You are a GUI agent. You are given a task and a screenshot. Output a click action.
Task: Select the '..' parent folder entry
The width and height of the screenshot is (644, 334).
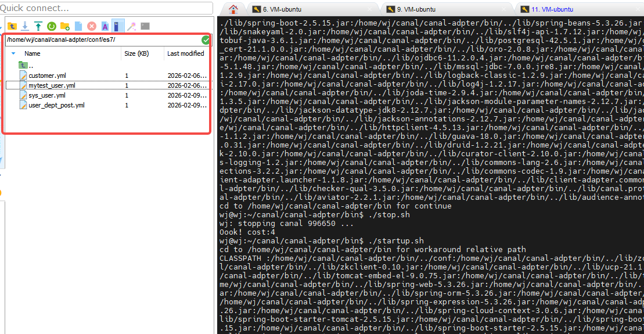click(26, 65)
